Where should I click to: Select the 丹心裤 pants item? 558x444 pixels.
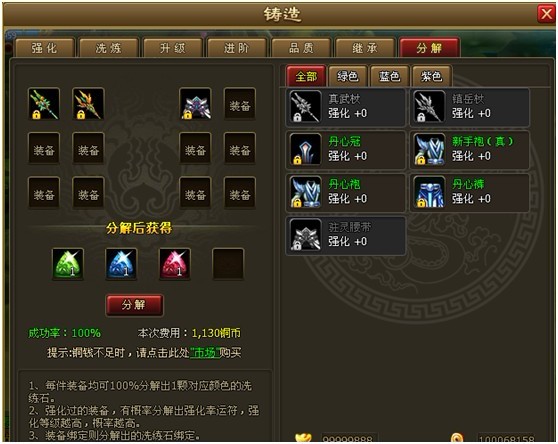click(470, 192)
